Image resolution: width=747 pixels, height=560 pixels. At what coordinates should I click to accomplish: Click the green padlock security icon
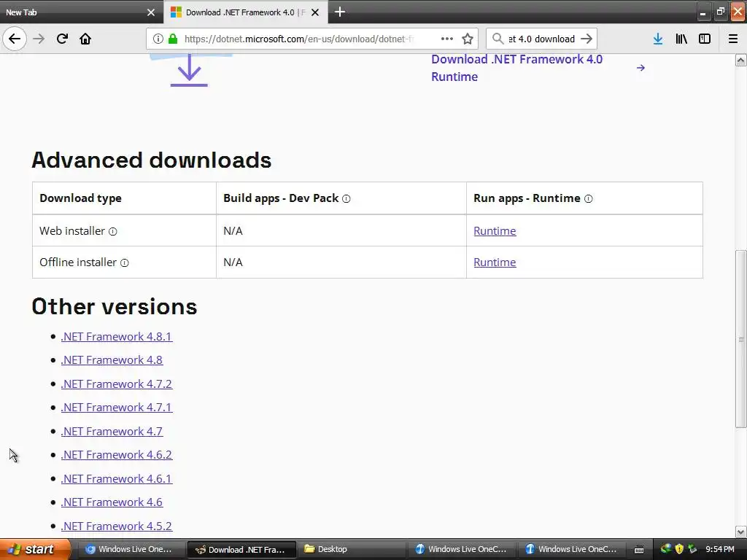173,39
